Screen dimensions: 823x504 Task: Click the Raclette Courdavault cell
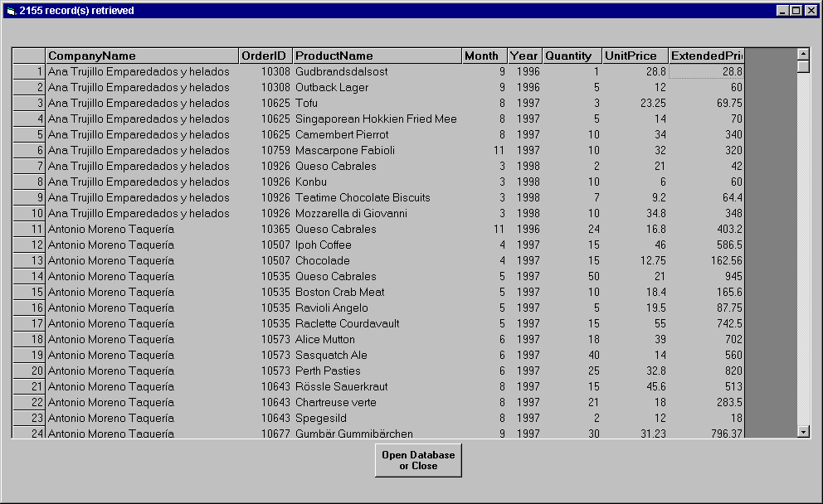click(x=377, y=323)
